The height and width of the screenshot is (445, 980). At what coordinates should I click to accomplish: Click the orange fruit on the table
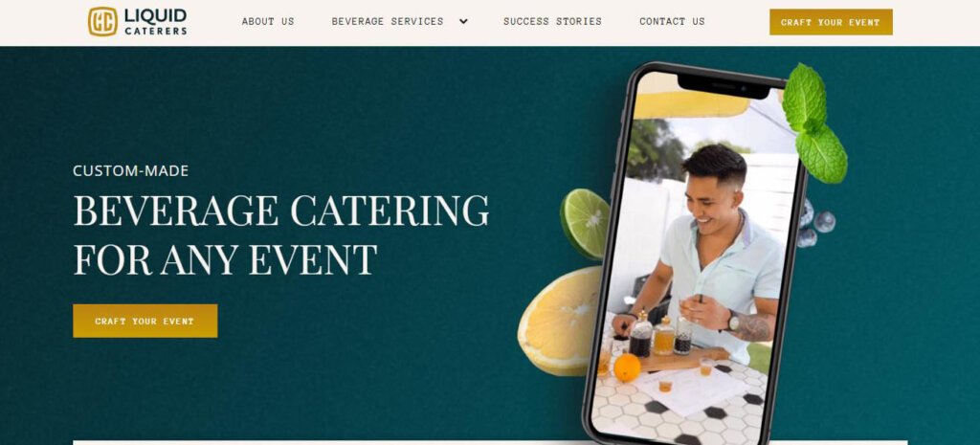[x=627, y=367]
